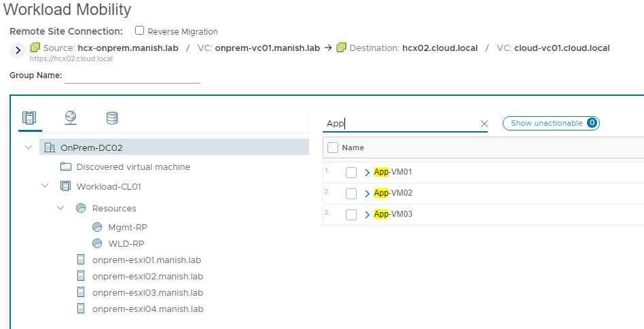
Task: Switch to the Datastores view icon
Action: click(x=112, y=118)
